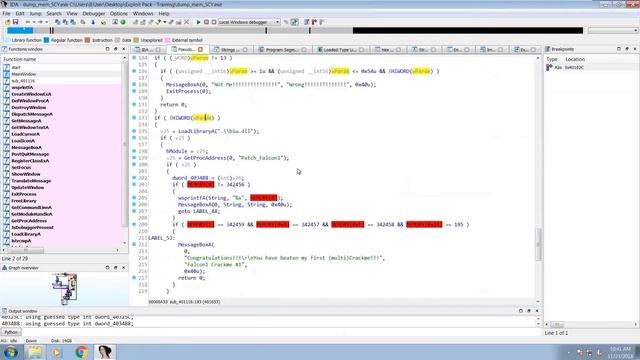Image resolution: width=640 pixels, height=360 pixels.
Task: Open the Windows menu
Action: click(x=143, y=13)
